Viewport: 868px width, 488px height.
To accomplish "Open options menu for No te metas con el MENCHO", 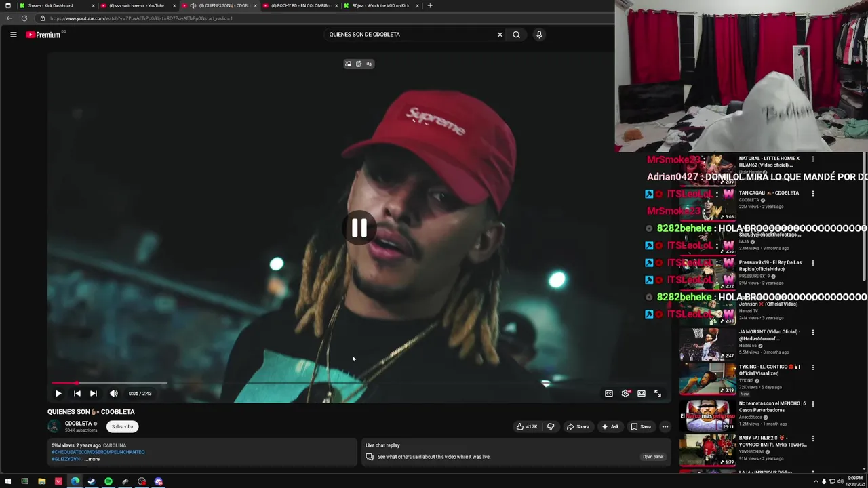I will point(813,404).
